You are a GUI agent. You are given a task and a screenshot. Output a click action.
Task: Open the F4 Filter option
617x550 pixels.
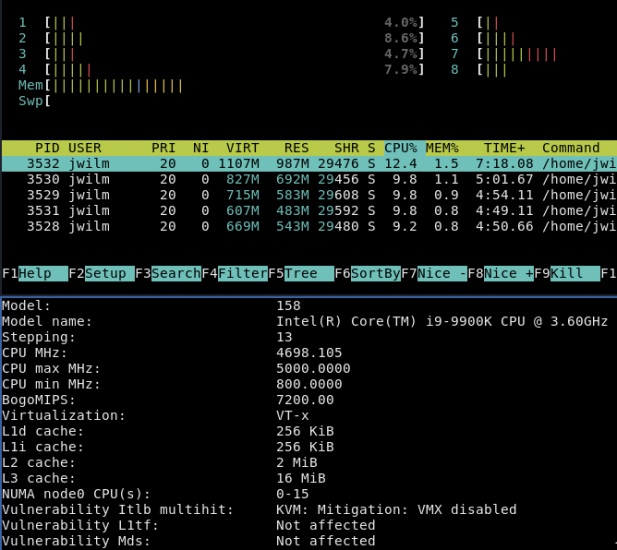coord(243,273)
